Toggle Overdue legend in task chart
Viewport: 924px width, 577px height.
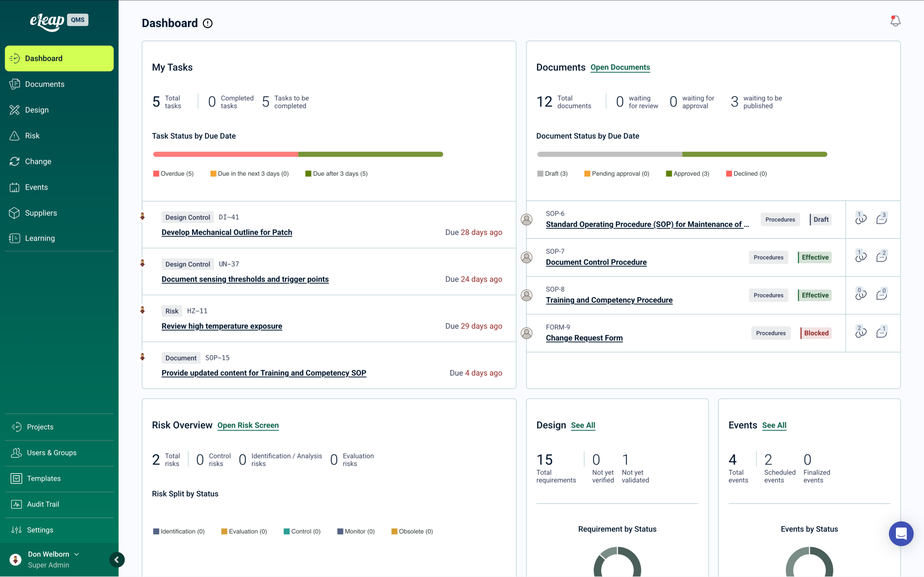click(x=173, y=173)
